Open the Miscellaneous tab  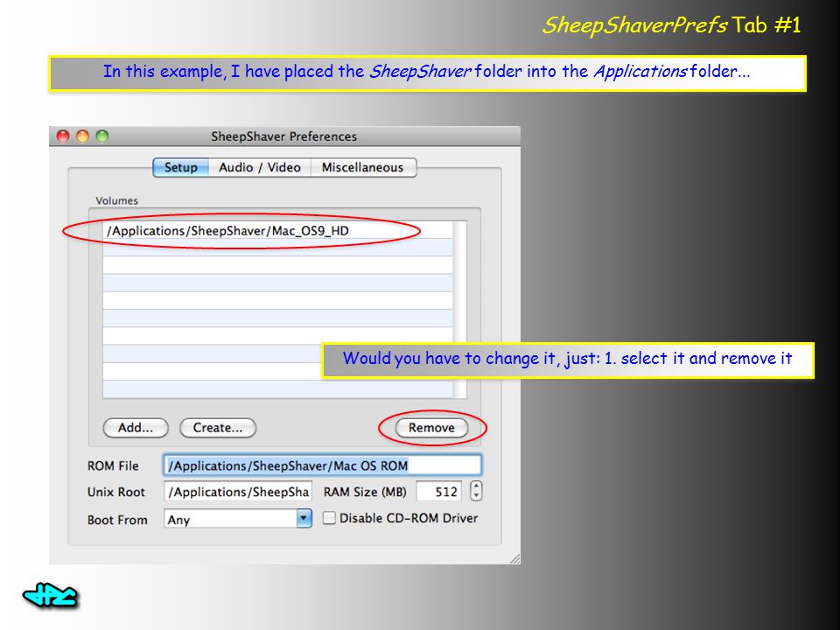pos(363,168)
